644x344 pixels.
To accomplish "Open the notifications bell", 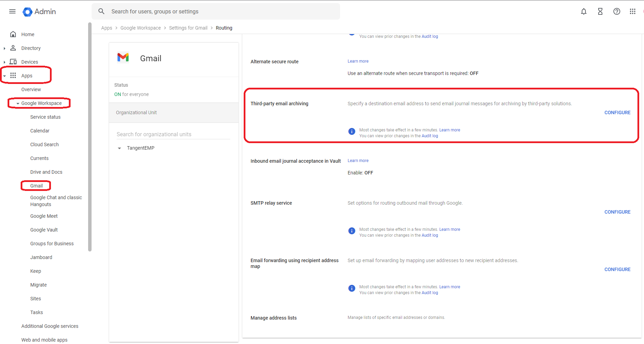I will 584,11.
